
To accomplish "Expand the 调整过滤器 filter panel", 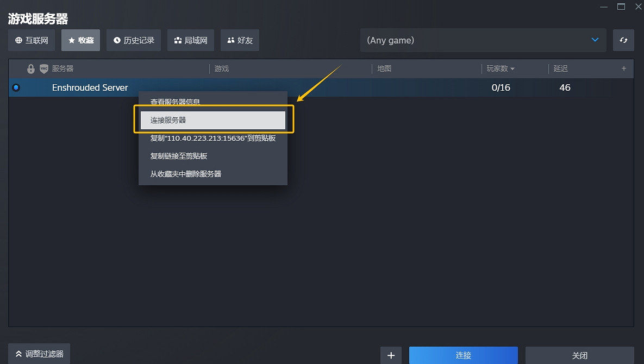I will click(39, 354).
